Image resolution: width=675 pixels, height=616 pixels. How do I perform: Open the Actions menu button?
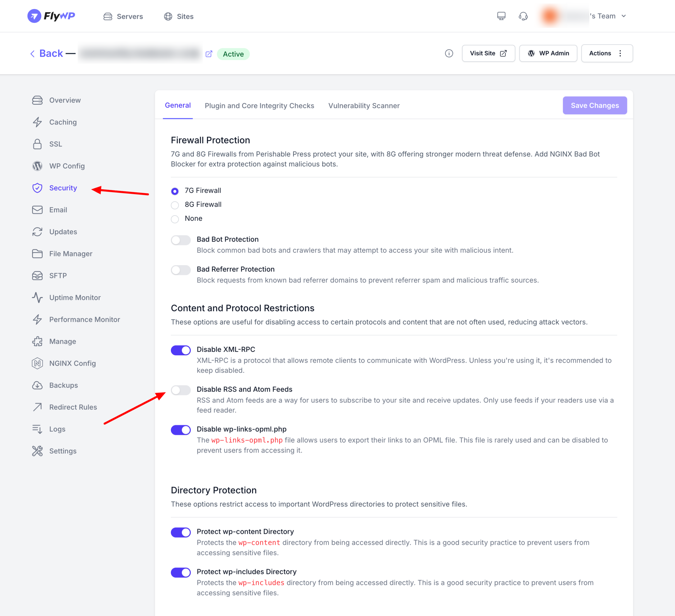click(607, 53)
